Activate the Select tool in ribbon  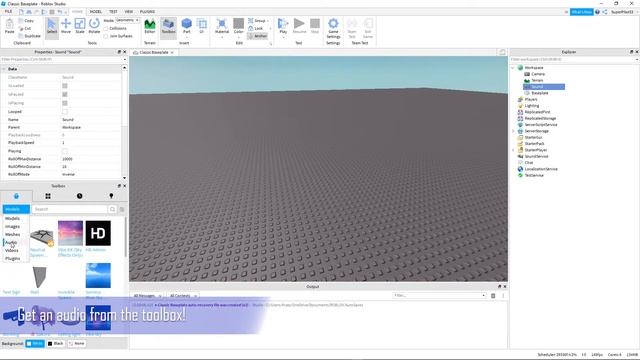coord(52,27)
